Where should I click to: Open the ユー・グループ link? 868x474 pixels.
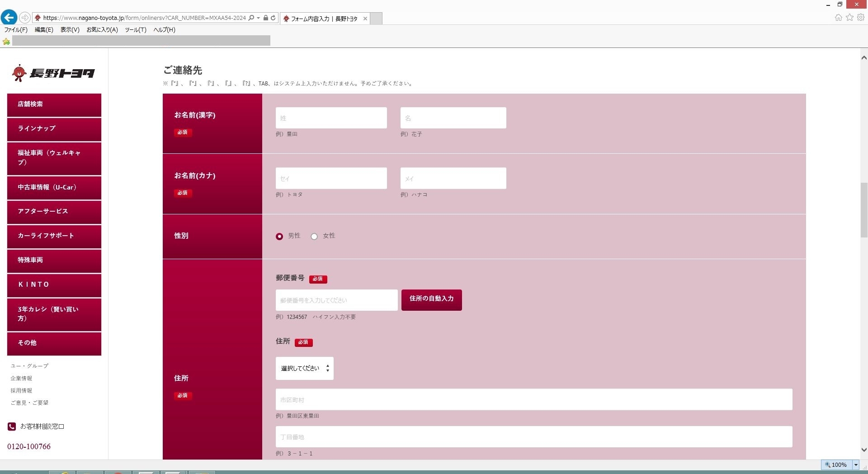[29, 366]
